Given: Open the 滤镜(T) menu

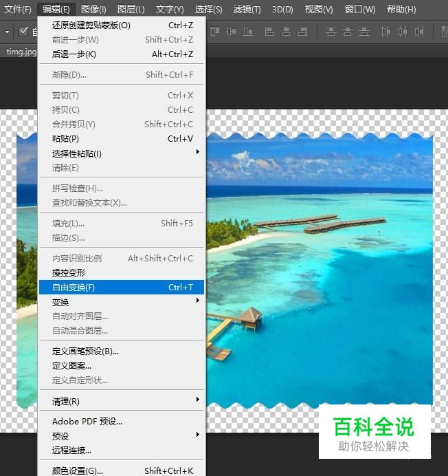Looking at the screenshot, I should 247,10.
